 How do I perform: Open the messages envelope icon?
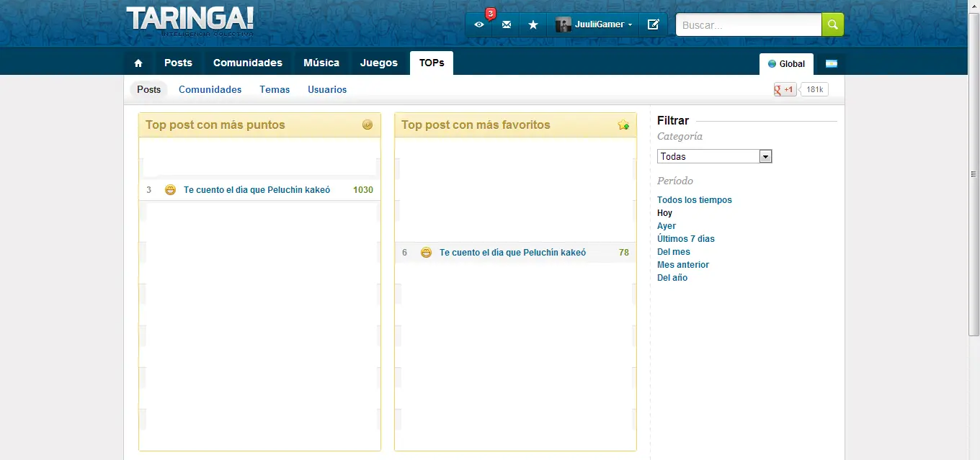coord(507,24)
